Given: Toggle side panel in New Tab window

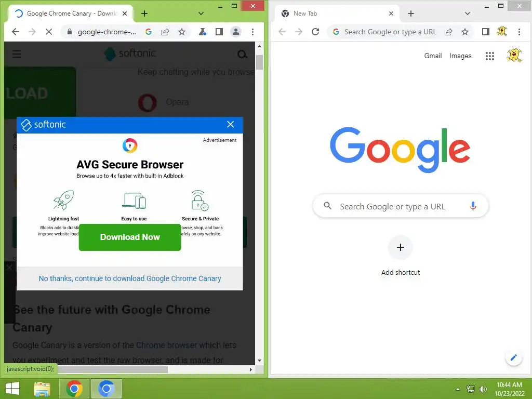Looking at the screenshot, I should pyautogui.click(x=486, y=32).
